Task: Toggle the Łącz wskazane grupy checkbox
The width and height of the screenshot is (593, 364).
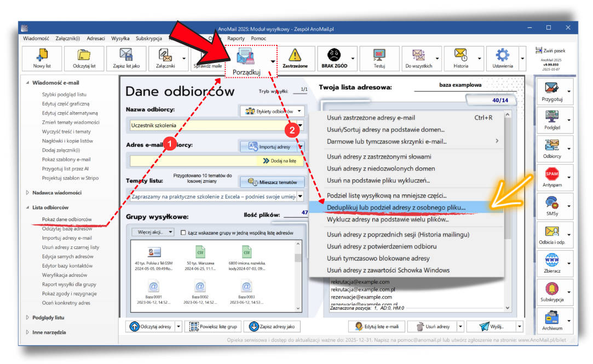Action: click(x=183, y=233)
